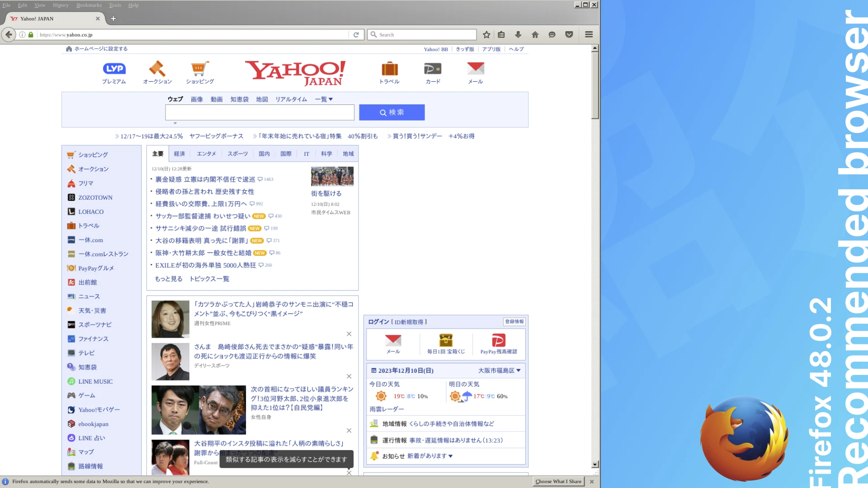Switch to the スポーツ news tab
This screenshot has height=488, width=868.
pyautogui.click(x=237, y=154)
